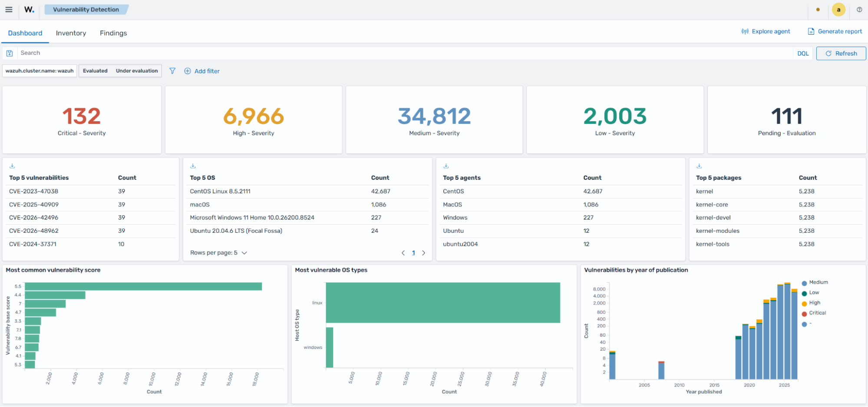
Task: Go to previous page in Top 5 OS
Action: 403,253
